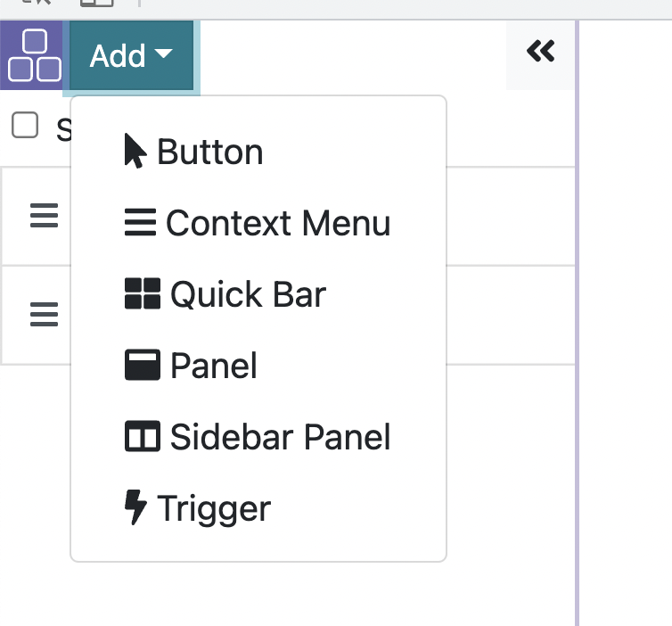Toggle the select-all checkbox
This screenshot has height=626, width=672.
tap(25, 126)
